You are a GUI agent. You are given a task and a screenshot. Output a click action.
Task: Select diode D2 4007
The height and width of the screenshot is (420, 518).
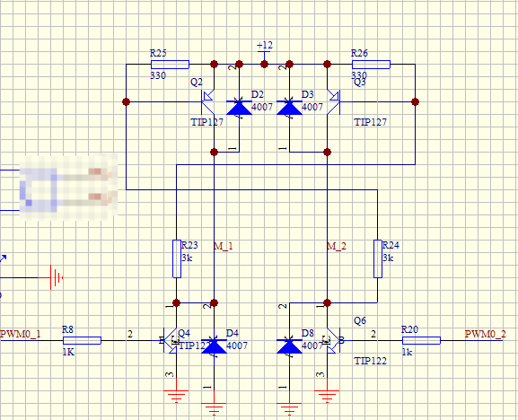pos(239,108)
